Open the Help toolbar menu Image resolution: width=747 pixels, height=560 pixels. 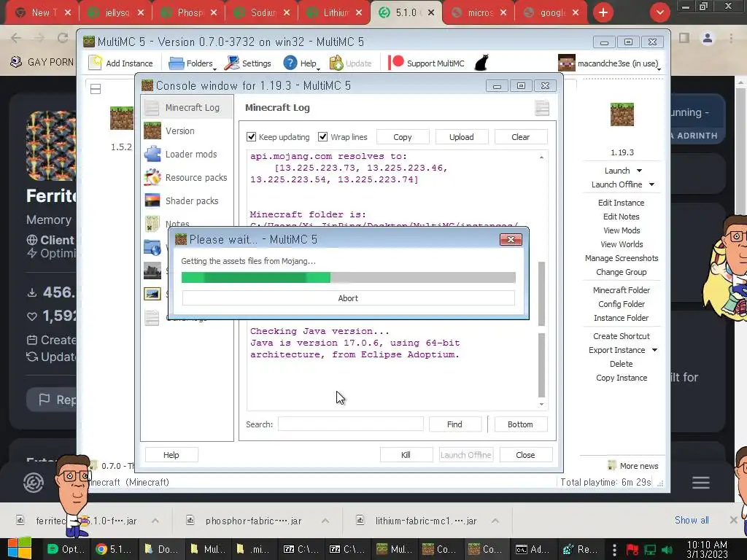click(301, 63)
